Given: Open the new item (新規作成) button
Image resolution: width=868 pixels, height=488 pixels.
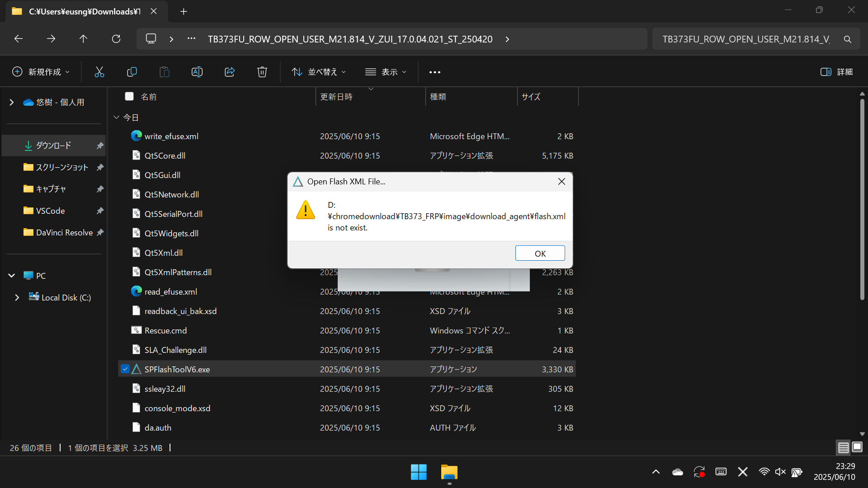Looking at the screenshot, I should [x=41, y=72].
